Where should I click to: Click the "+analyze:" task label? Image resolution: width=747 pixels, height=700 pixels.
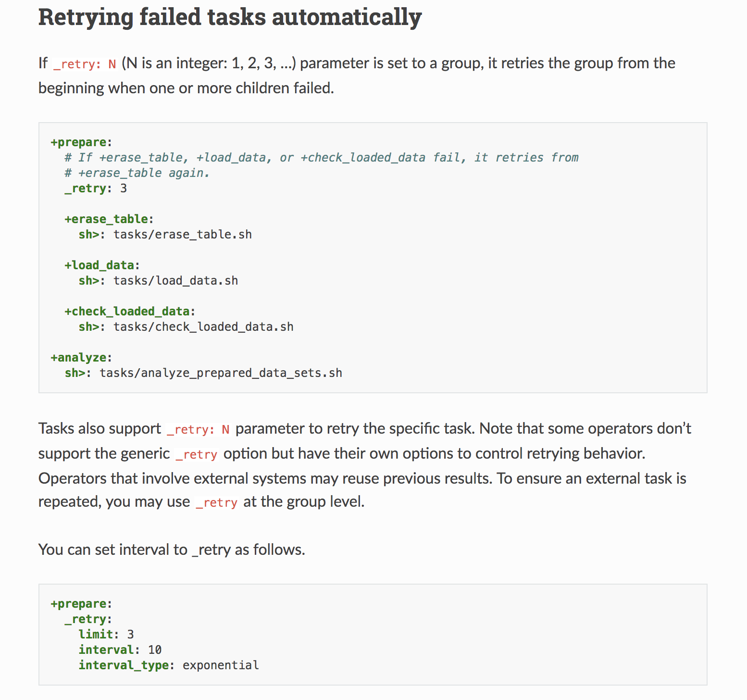81,358
